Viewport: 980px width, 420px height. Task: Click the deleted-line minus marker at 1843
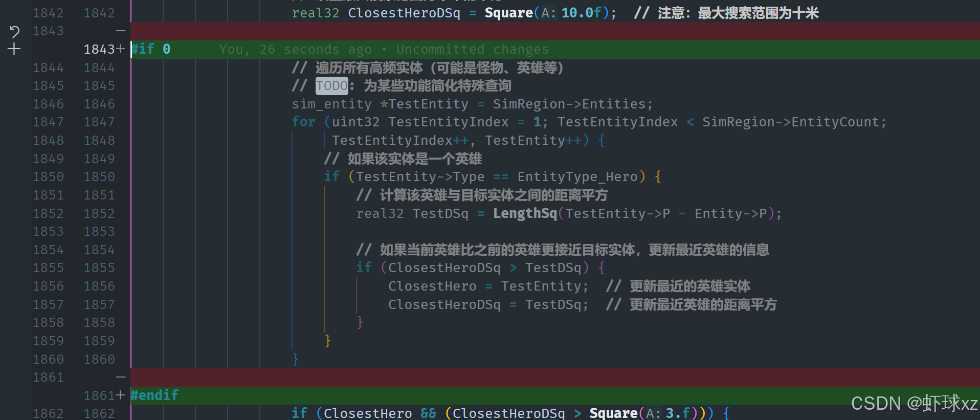tap(121, 31)
